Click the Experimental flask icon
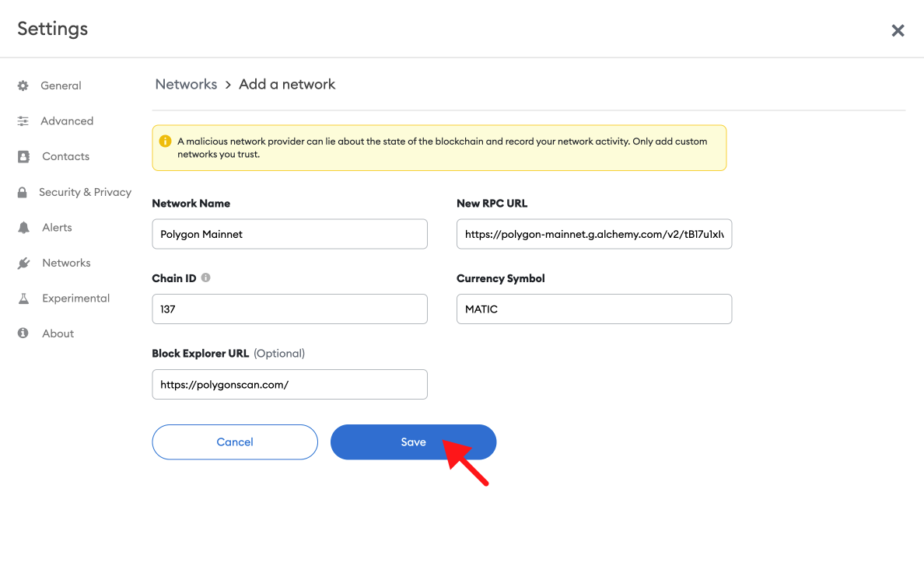This screenshot has width=924, height=562. [23, 298]
